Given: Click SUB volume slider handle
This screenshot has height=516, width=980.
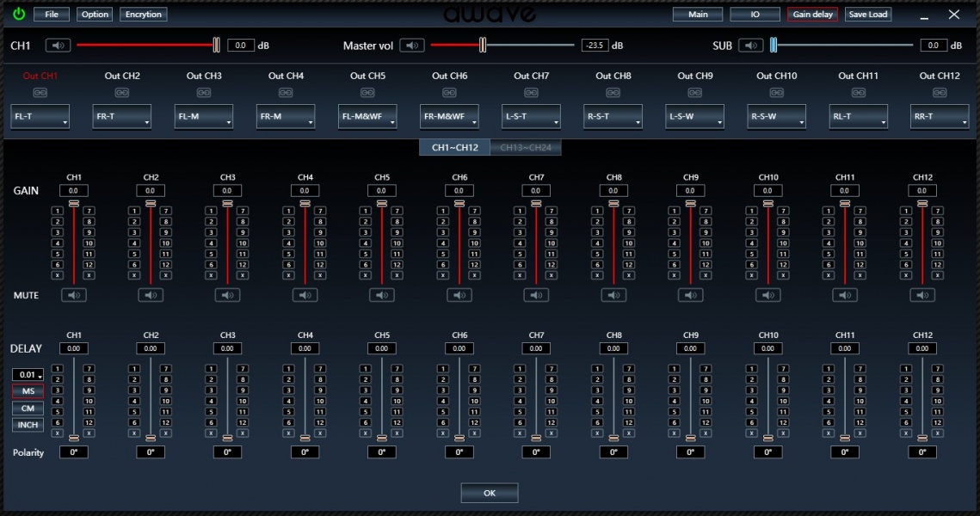Looking at the screenshot, I should click(x=774, y=45).
